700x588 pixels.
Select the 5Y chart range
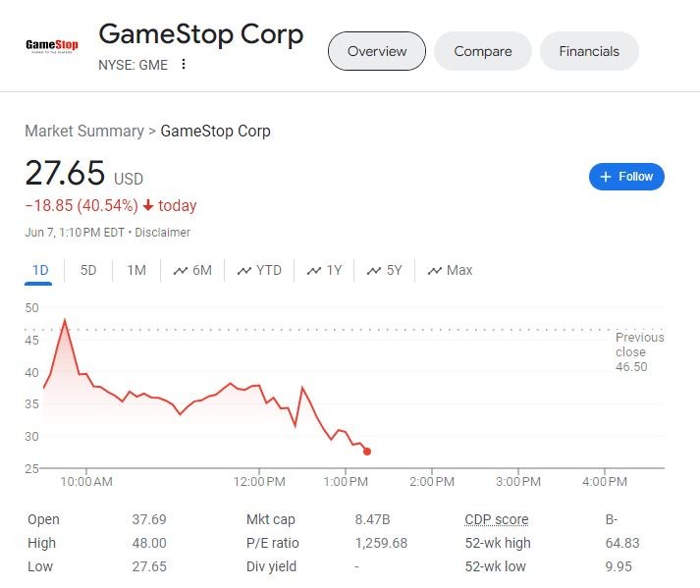[385, 270]
